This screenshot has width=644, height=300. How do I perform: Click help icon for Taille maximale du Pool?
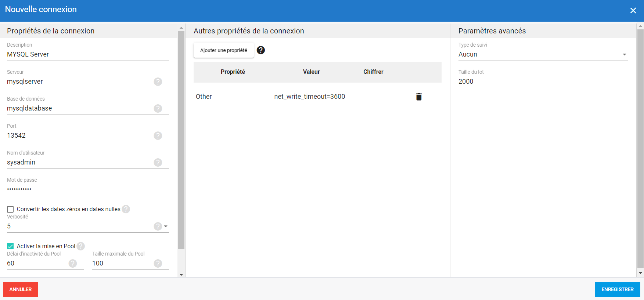(x=158, y=263)
